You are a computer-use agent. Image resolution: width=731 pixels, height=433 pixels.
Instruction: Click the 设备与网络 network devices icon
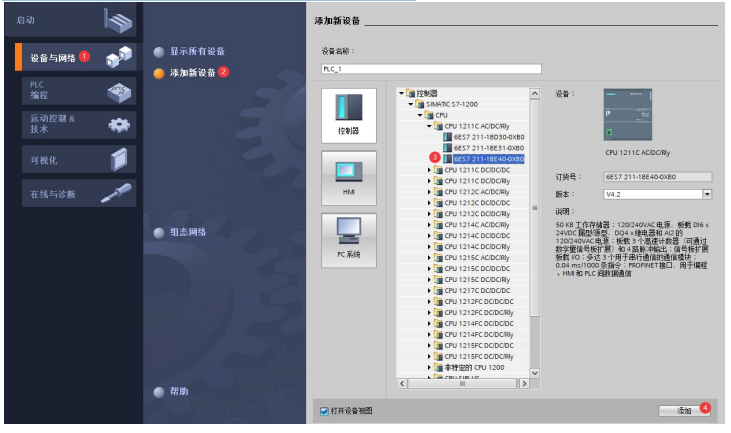(x=119, y=57)
